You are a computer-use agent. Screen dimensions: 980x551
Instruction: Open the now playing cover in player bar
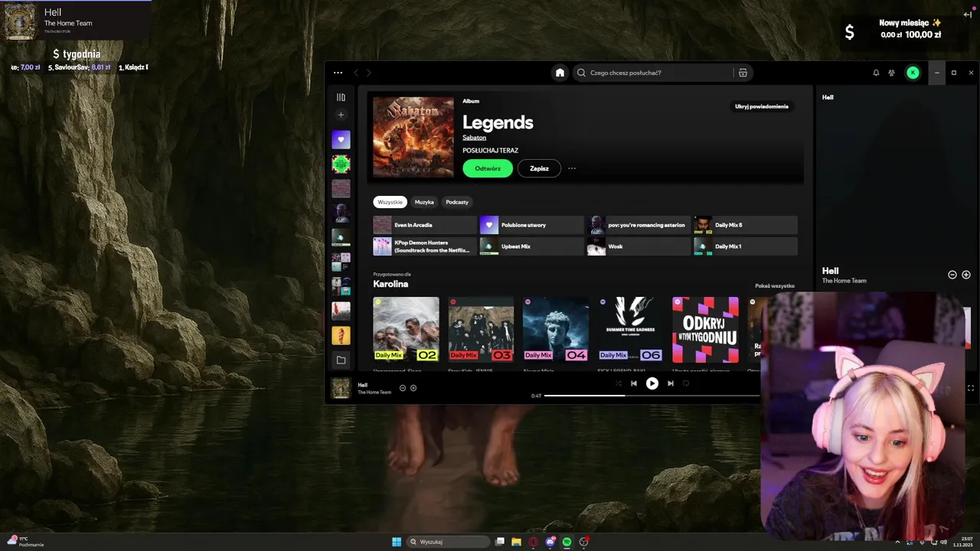point(341,388)
